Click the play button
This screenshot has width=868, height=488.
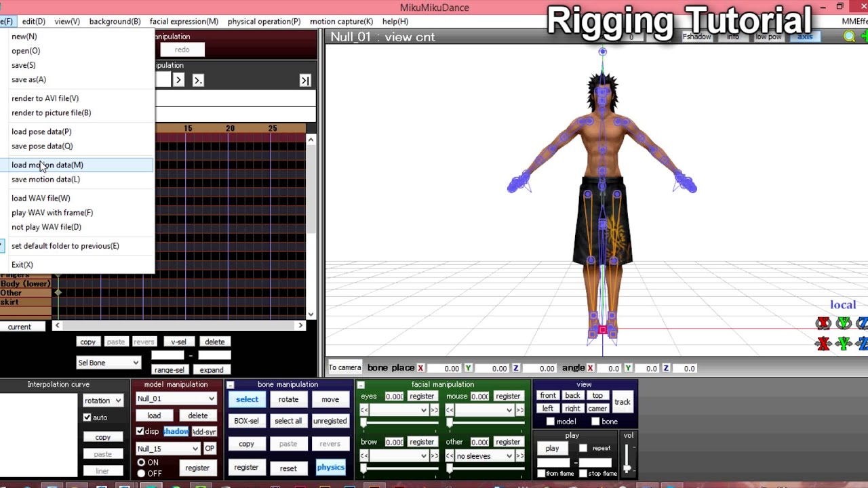[x=552, y=448]
